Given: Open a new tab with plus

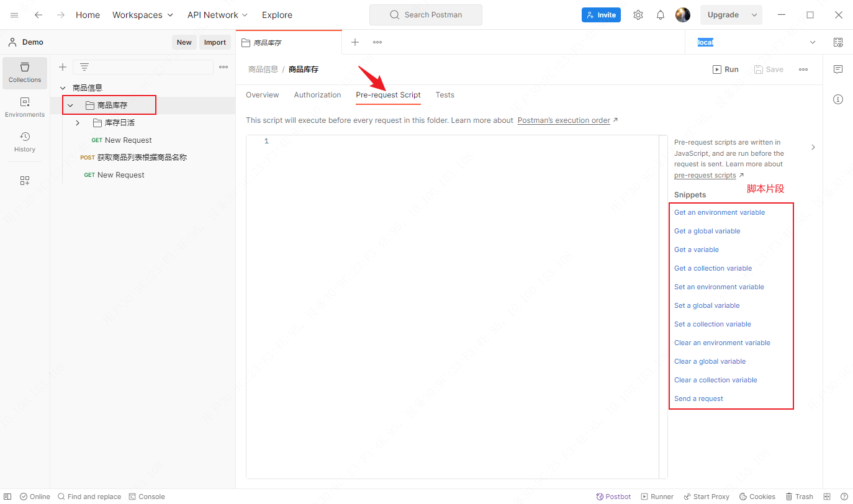Looking at the screenshot, I should [355, 42].
